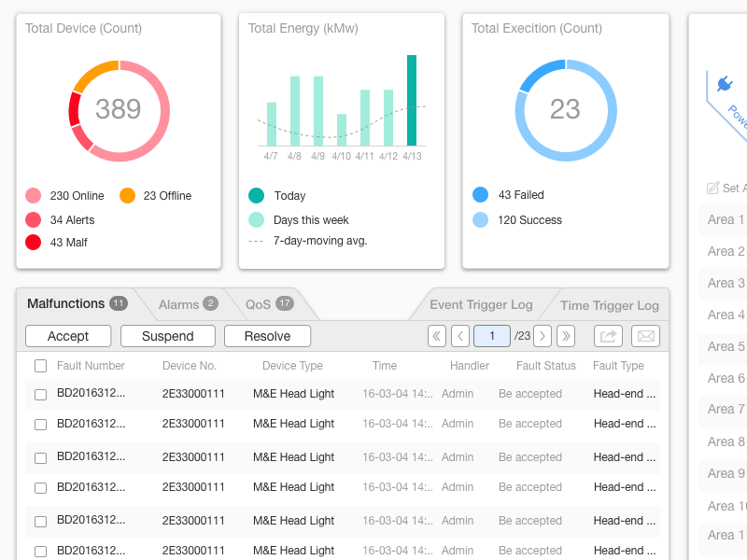This screenshot has height=560, width=747.
Task: Check the second malfunction row checkbox
Action: pos(41,425)
